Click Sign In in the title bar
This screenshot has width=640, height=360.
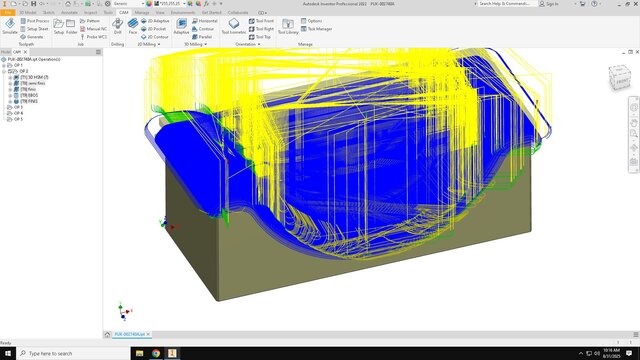[x=549, y=4]
